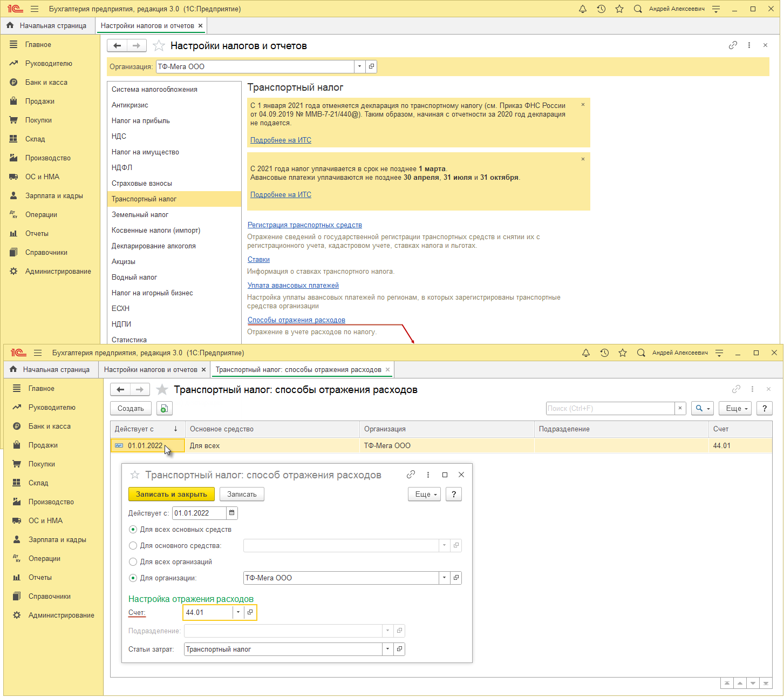Open organization ТФ-Мега ООО card in dialog
The height and width of the screenshot is (697, 784).
pos(456,578)
